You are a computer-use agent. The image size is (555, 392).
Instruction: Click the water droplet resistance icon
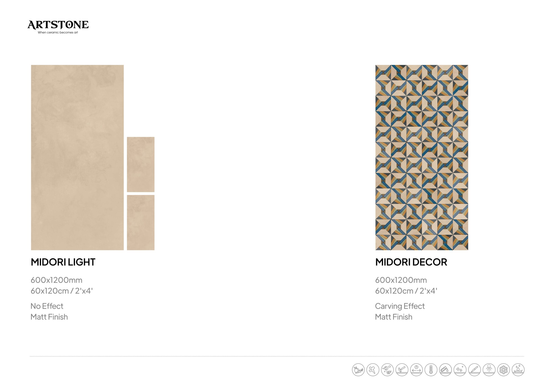(518, 369)
